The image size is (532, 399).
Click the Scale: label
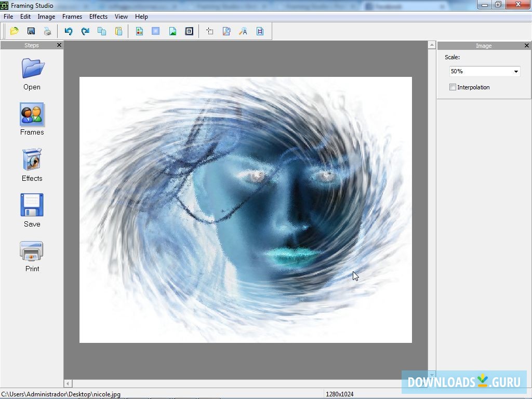coord(453,57)
